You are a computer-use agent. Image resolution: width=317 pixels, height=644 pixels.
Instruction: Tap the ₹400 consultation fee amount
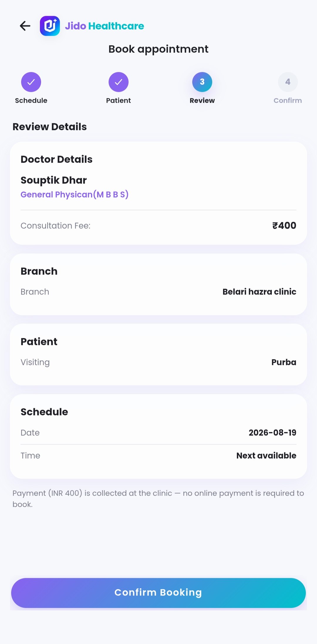pos(284,226)
